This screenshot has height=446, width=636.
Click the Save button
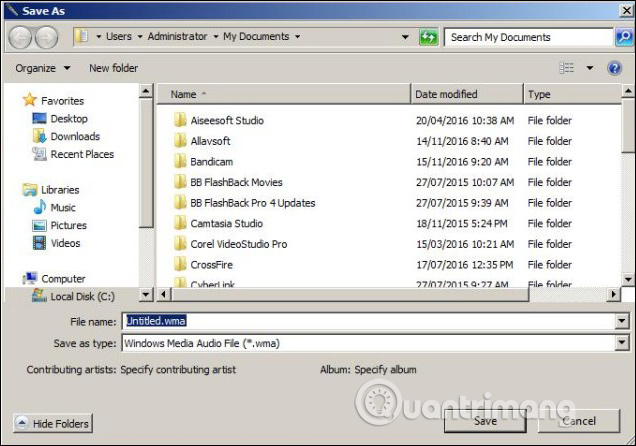click(x=485, y=421)
